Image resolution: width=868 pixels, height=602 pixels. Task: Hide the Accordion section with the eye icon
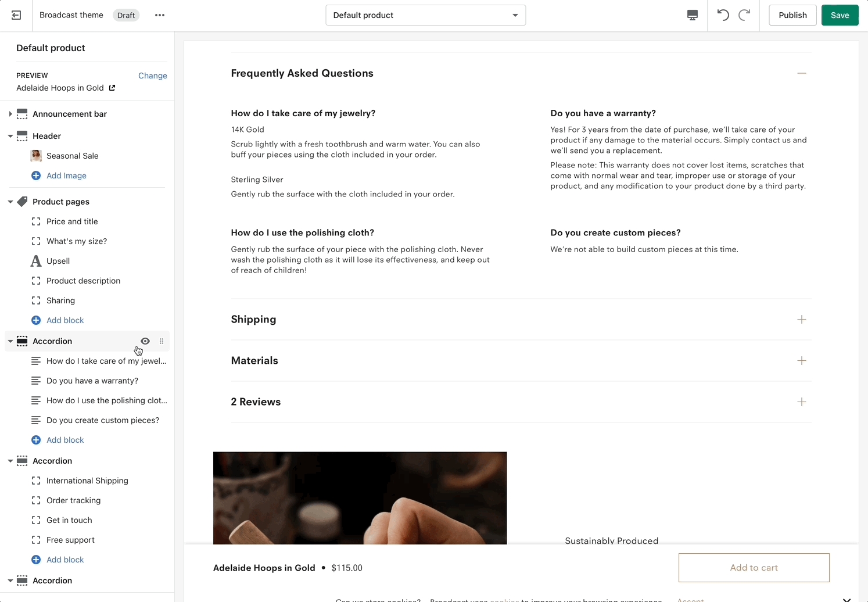(x=145, y=341)
